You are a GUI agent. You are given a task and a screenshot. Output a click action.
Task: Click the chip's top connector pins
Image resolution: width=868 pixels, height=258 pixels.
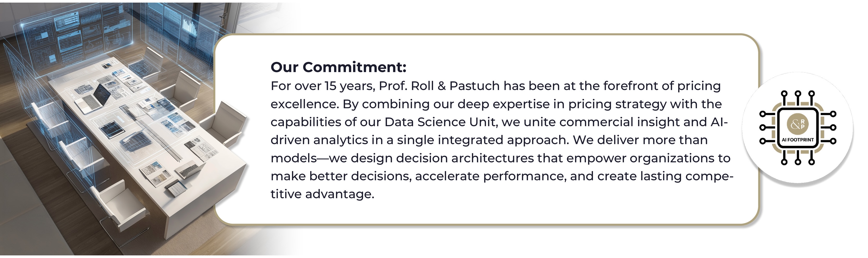(798, 98)
